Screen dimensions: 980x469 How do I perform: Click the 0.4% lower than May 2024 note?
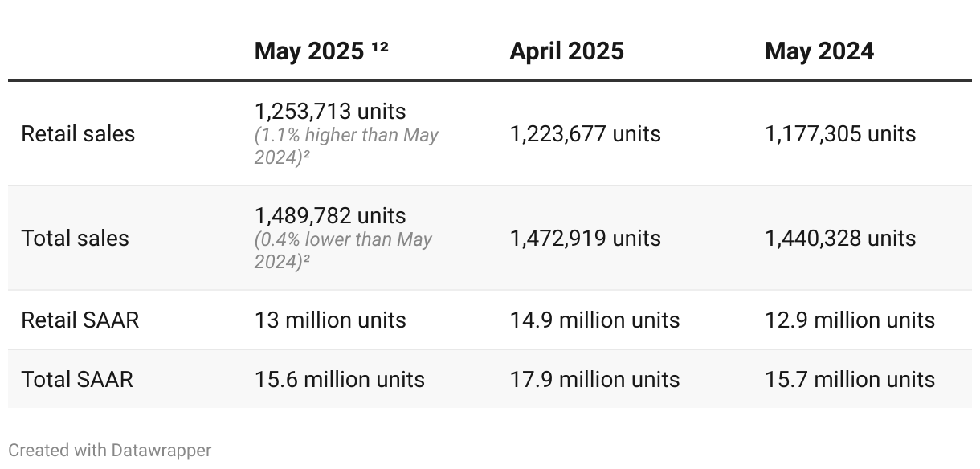tap(344, 251)
